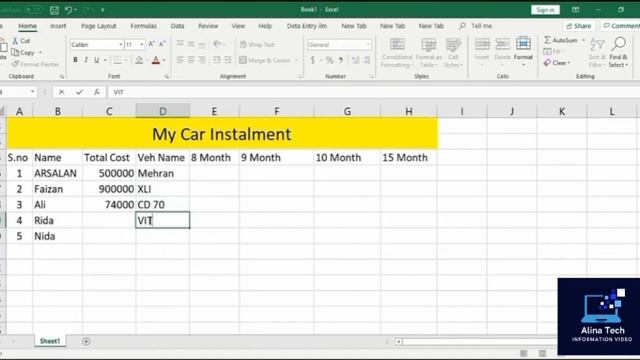The height and width of the screenshot is (360, 640).
Task: Toggle Align Right
Action: [202, 60]
